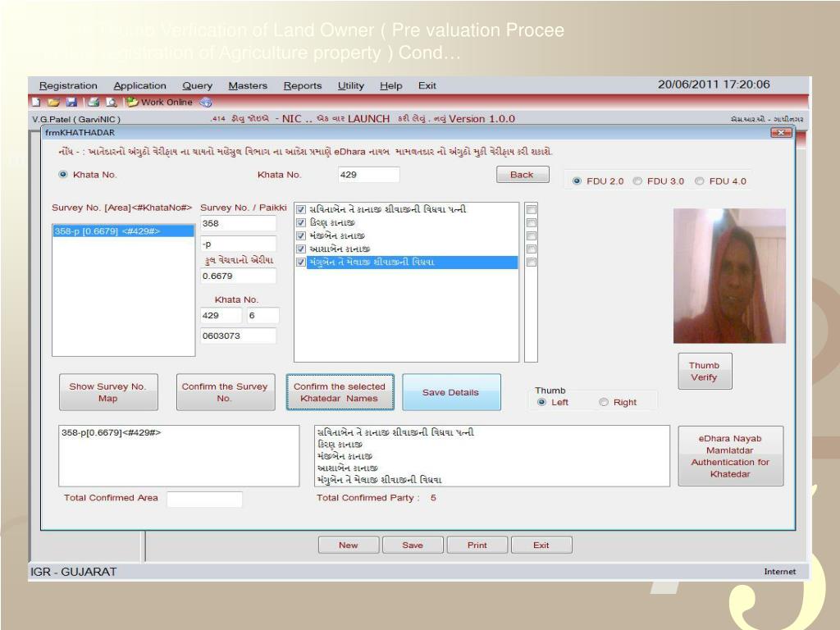Image resolution: width=840 pixels, height=630 pixels.
Task: Select the Khata No. radio button
Action: [x=62, y=175]
